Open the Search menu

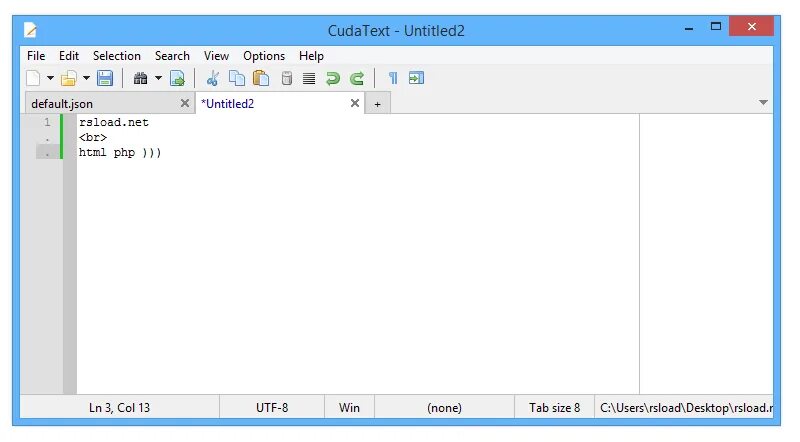click(x=172, y=56)
